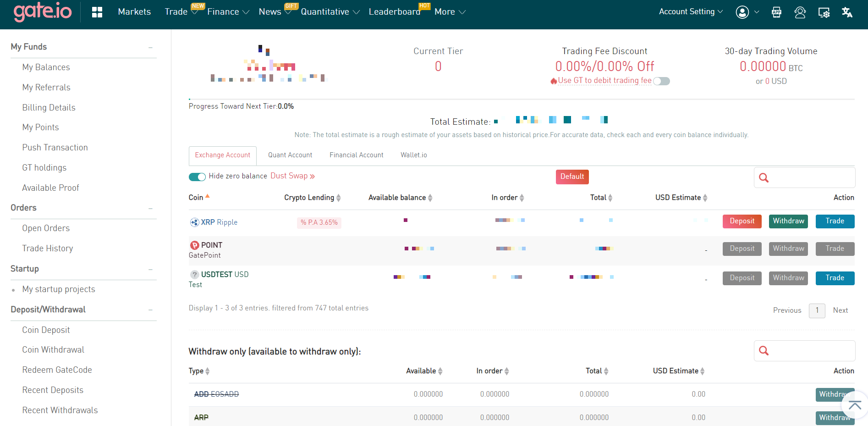Select the Exchange Account tab
Screen dimensions: 868x426
[223, 155]
